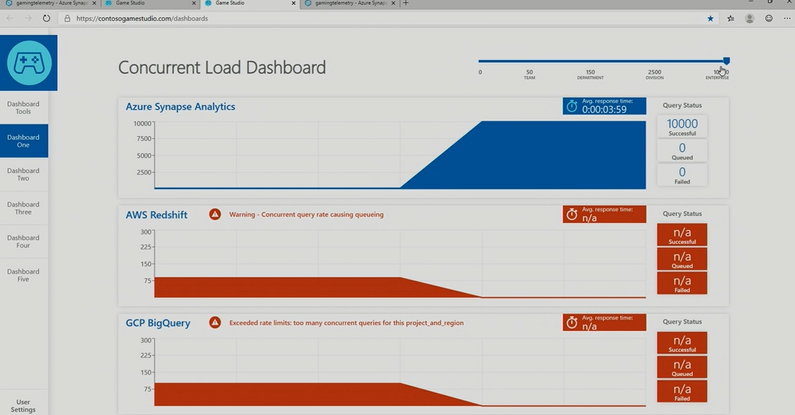795x415 pixels.
Task: Click the GCP BigQuery stopwatch icon
Action: (x=572, y=323)
